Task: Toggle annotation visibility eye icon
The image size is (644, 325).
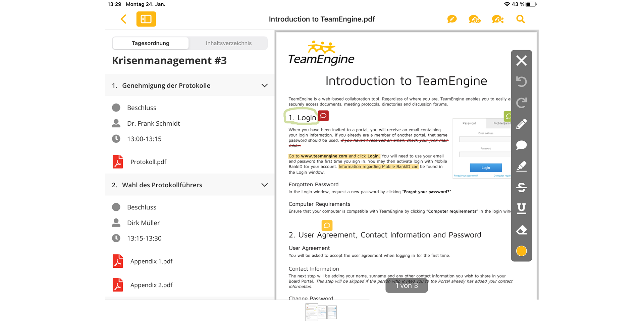Action: [x=475, y=19]
